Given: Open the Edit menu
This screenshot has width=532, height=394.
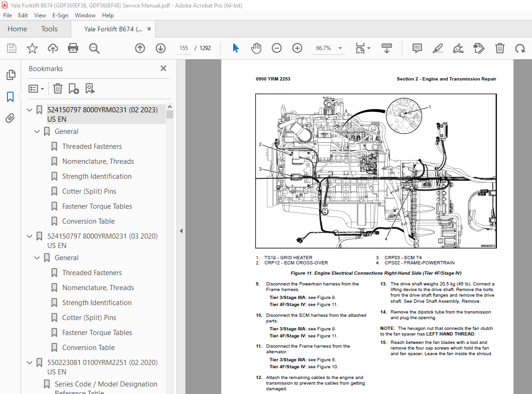Looking at the screenshot, I should click(23, 15).
